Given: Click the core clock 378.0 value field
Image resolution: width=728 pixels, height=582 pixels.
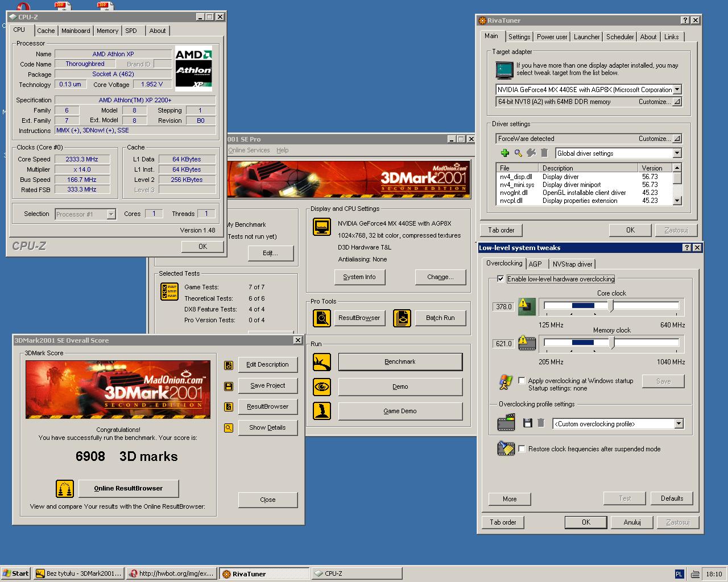Looking at the screenshot, I should pyautogui.click(x=504, y=307).
